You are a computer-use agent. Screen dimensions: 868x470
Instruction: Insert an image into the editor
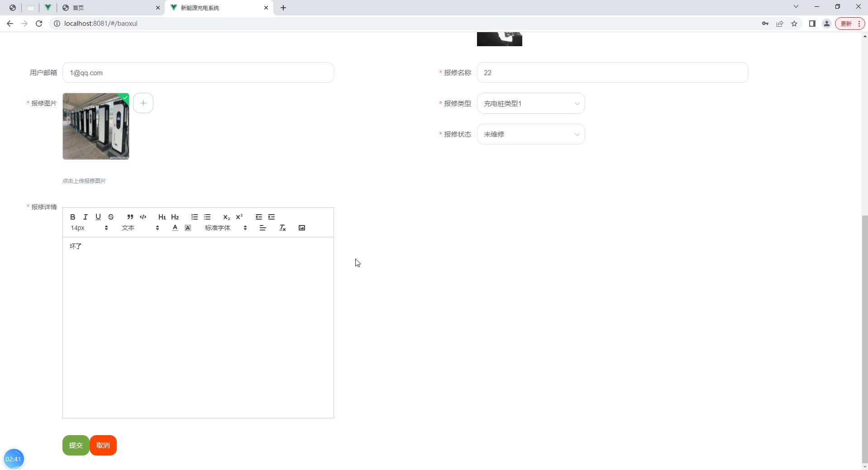302,228
